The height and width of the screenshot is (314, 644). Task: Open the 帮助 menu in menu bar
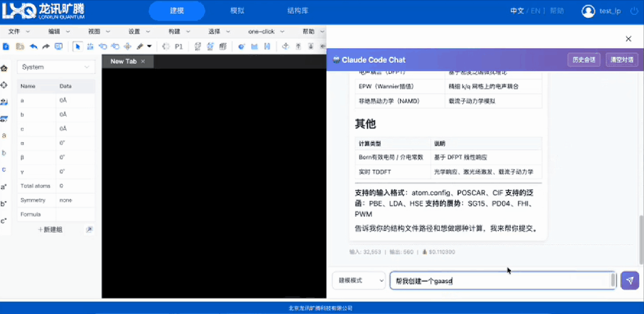point(313,31)
